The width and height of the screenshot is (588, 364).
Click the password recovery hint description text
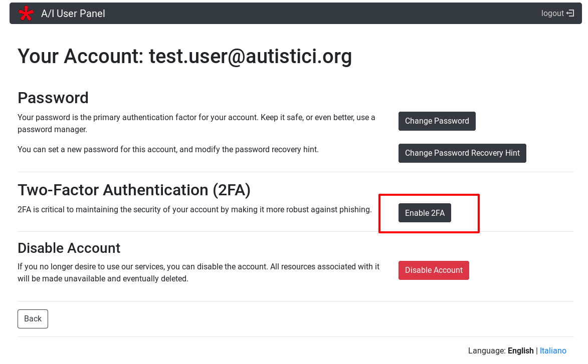tap(168, 149)
